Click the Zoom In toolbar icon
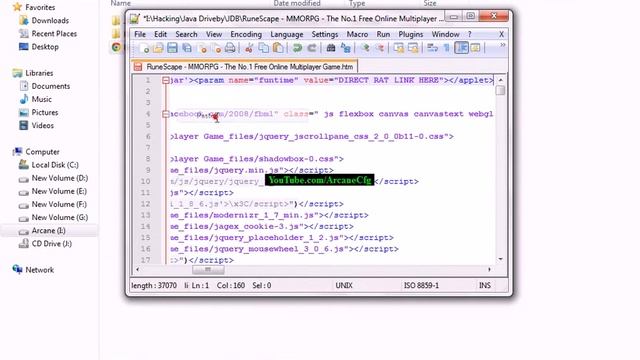The image size is (640, 360). (x=365, y=48)
